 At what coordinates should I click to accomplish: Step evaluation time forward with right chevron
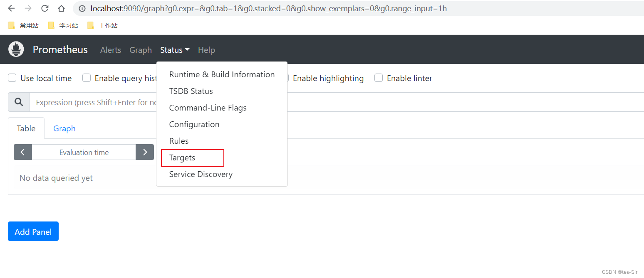point(145,152)
